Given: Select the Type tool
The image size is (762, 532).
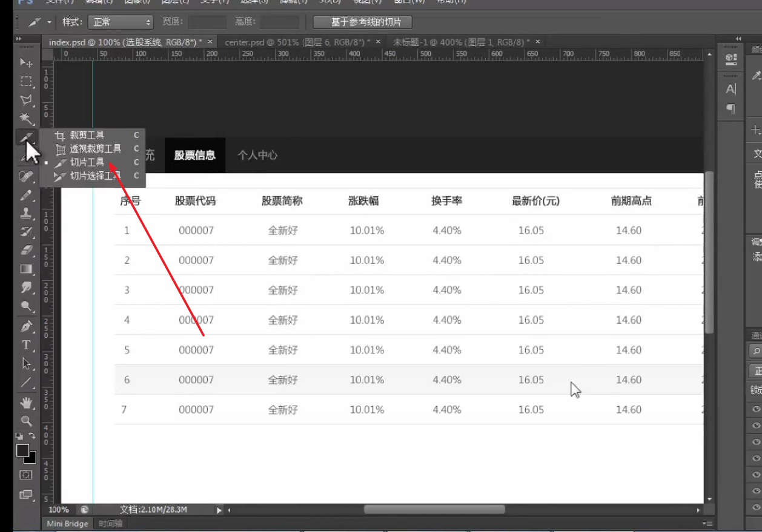Looking at the screenshot, I should (x=26, y=345).
